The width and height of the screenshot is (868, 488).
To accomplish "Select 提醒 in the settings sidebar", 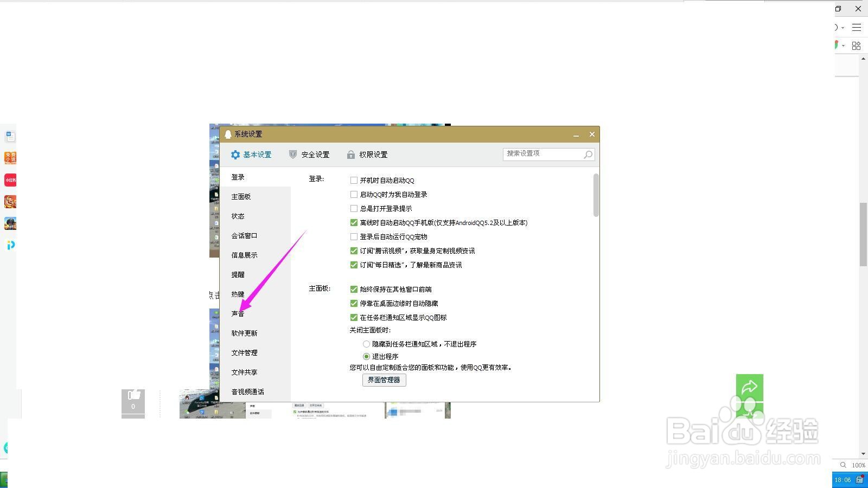I will [x=255, y=275].
